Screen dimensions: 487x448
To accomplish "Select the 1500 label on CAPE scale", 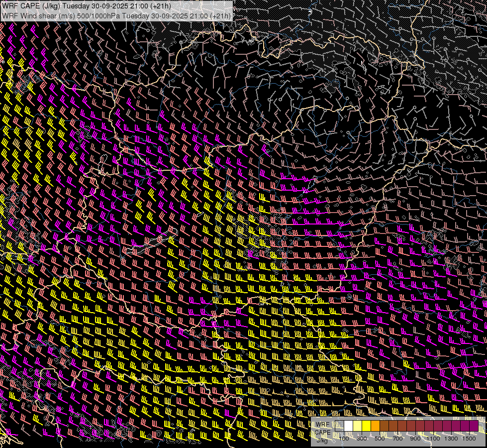I will coord(470,438).
